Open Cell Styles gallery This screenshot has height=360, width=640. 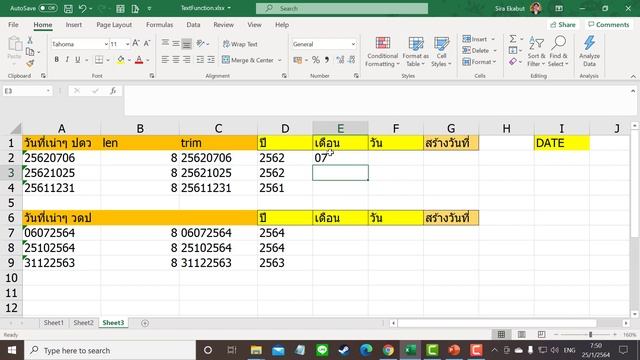pyautogui.click(x=441, y=52)
